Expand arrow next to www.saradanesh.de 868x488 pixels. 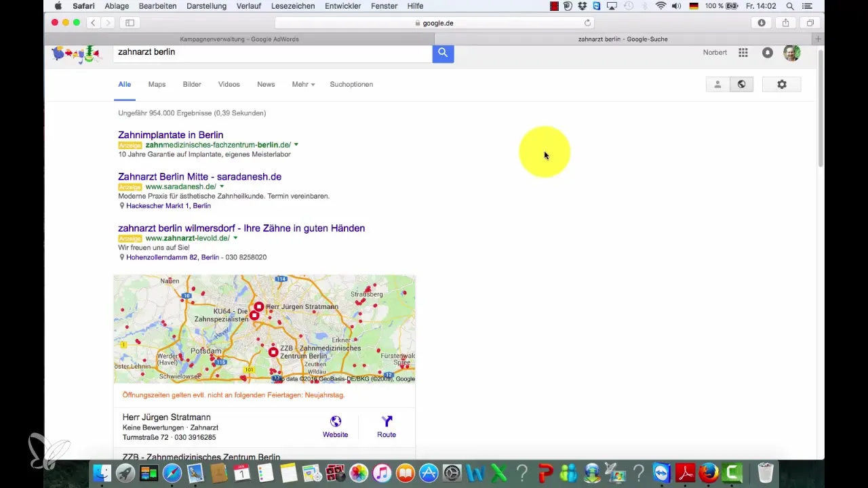click(x=222, y=186)
